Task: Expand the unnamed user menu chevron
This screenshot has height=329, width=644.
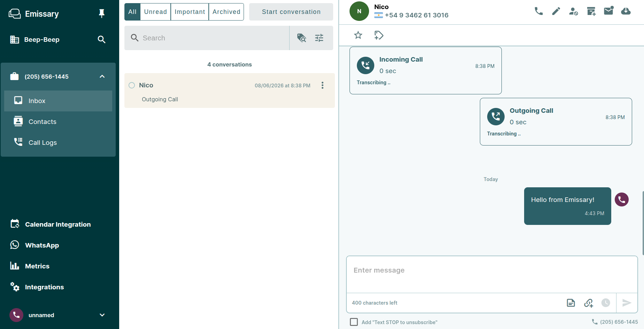Action: pos(102,315)
